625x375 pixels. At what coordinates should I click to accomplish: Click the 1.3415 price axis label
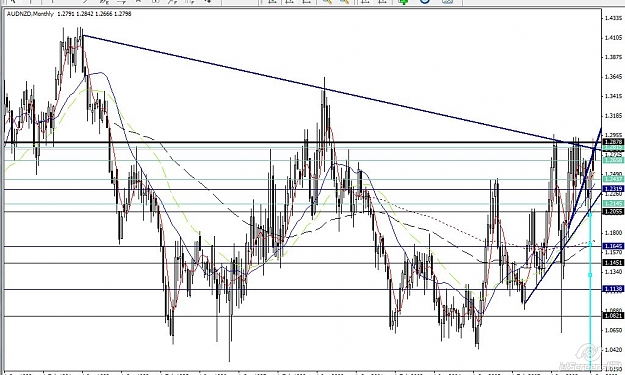[613, 96]
